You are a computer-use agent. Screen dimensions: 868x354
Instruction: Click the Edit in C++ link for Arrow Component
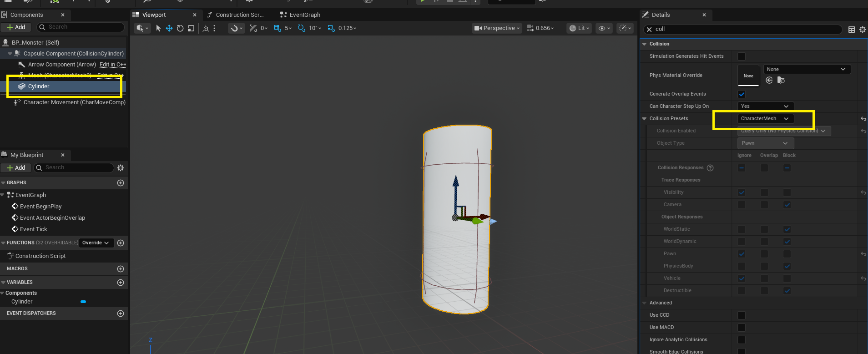112,65
